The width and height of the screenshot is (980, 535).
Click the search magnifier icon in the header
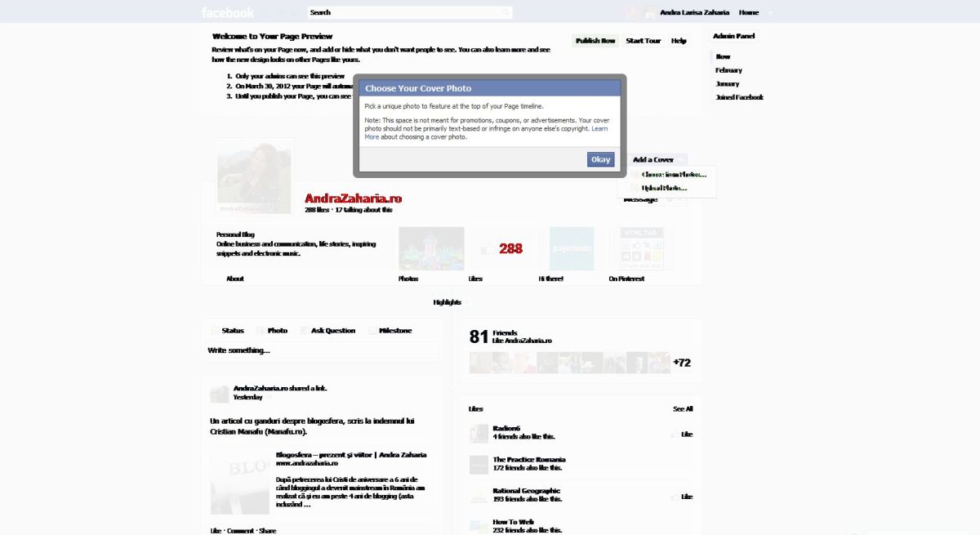[x=506, y=12]
